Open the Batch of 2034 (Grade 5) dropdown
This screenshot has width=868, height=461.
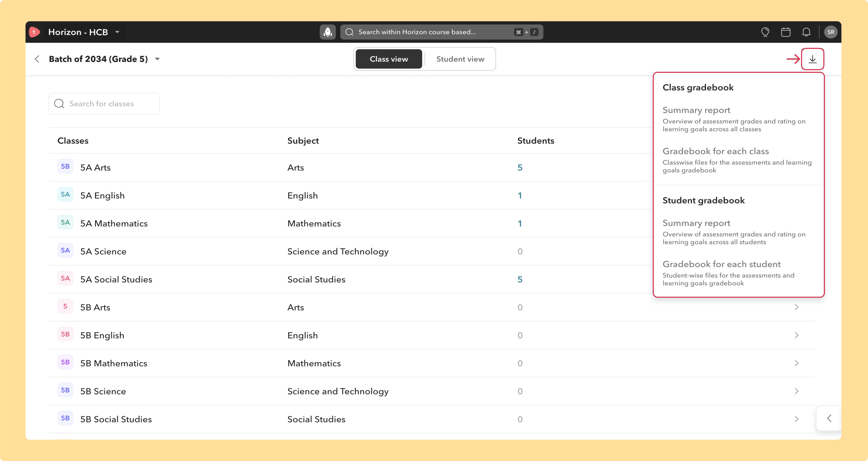click(157, 59)
